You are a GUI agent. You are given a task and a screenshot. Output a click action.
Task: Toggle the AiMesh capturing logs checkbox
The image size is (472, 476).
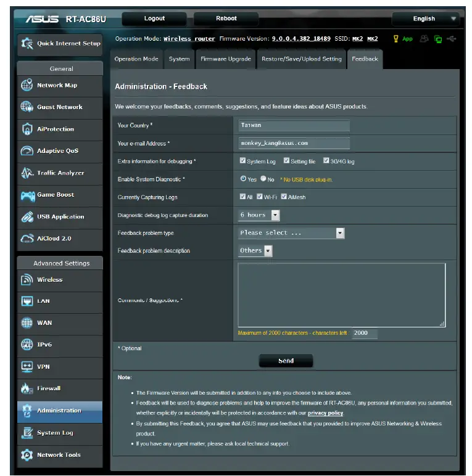point(284,197)
